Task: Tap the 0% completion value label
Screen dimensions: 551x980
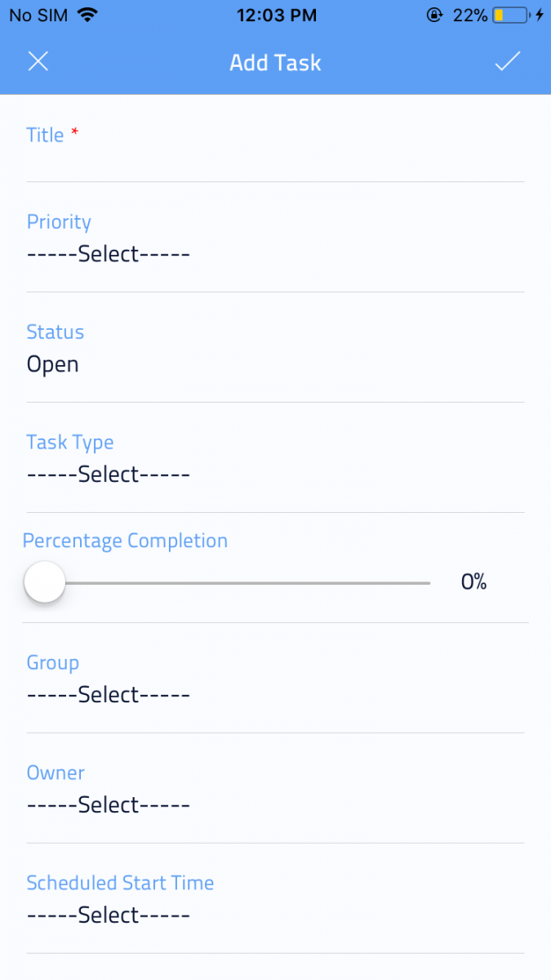Action: click(x=473, y=582)
